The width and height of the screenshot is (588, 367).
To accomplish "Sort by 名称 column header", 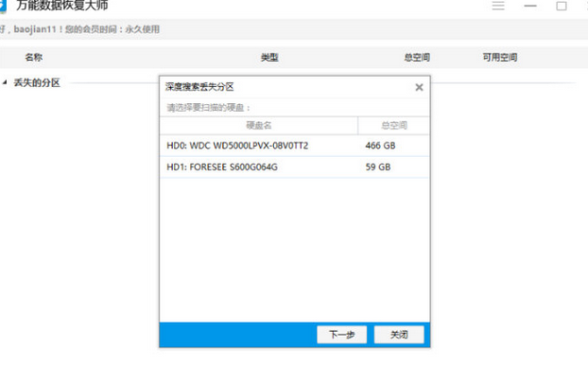I will [x=34, y=57].
